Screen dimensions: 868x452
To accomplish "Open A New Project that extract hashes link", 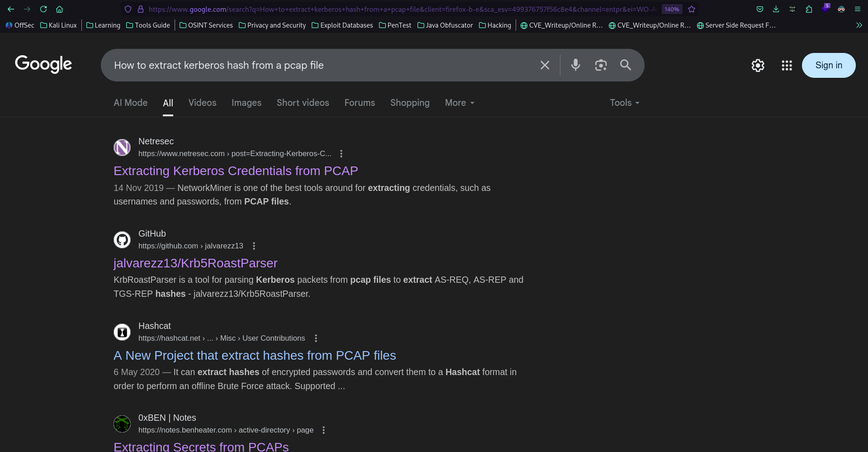I will pos(255,356).
